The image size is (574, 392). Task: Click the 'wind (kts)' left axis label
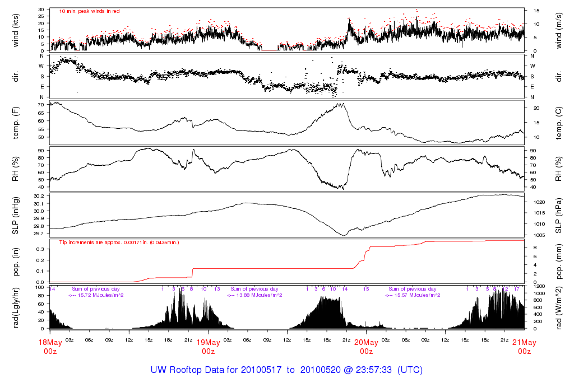tap(15, 30)
